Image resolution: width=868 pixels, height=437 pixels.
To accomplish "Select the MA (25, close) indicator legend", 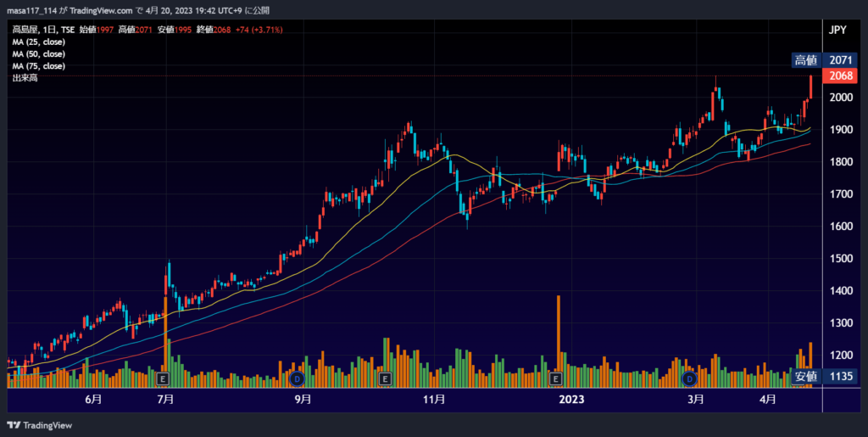I will coord(39,42).
